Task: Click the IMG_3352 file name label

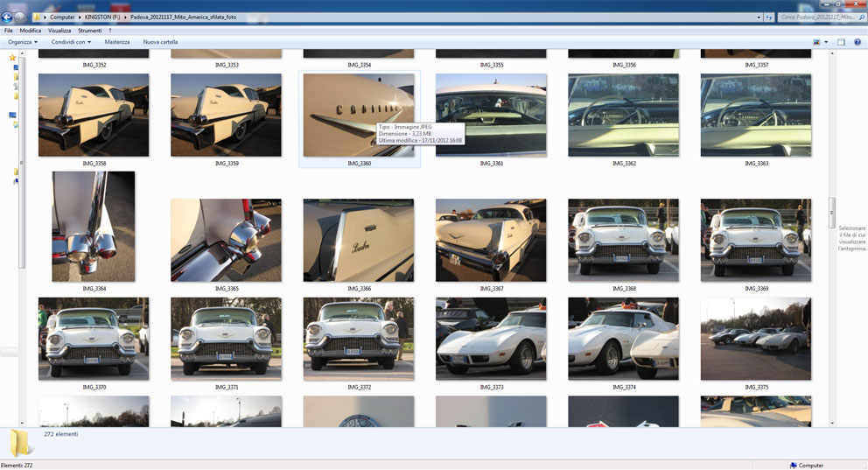Action: pos(94,66)
